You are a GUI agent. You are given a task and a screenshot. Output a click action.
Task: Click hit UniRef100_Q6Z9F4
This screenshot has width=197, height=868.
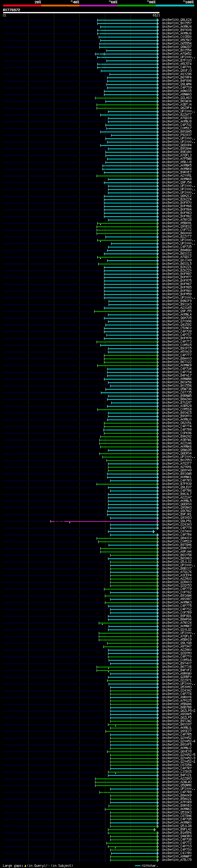pyautogui.click(x=177, y=108)
